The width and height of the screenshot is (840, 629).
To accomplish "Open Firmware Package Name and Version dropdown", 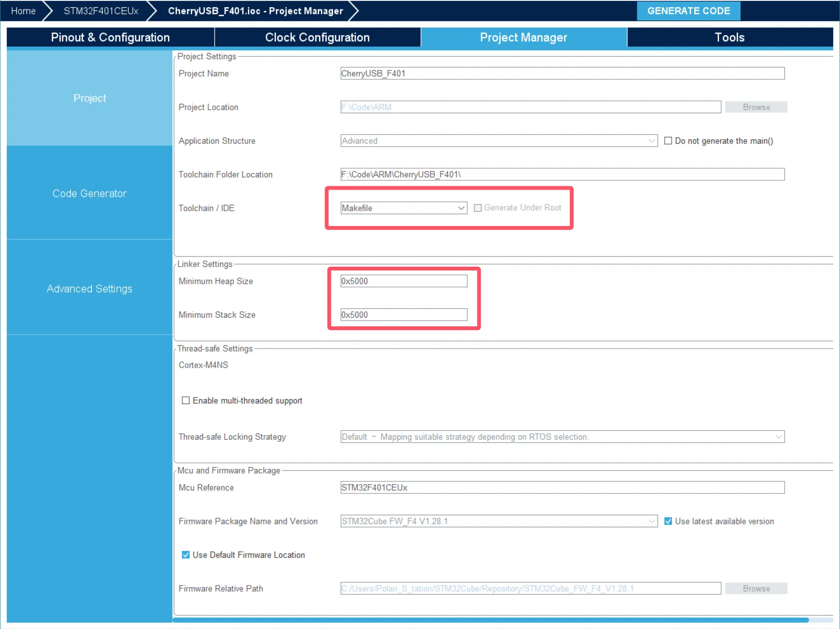I will [499, 521].
